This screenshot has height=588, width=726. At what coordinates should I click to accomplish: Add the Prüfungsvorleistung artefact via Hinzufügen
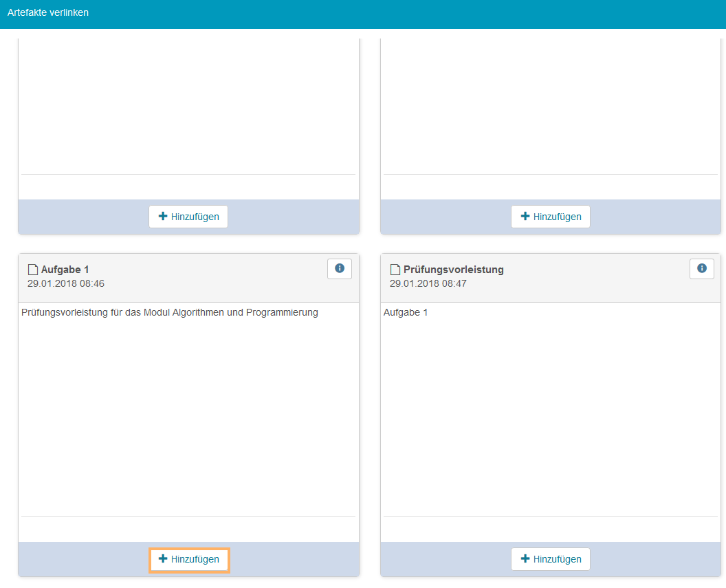click(x=551, y=560)
